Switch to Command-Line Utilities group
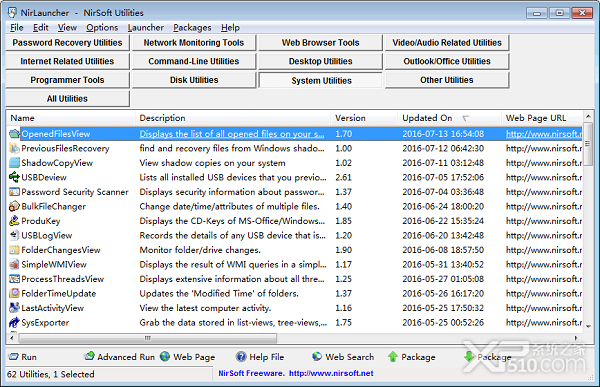This screenshot has width=600, height=387. point(194,61)
